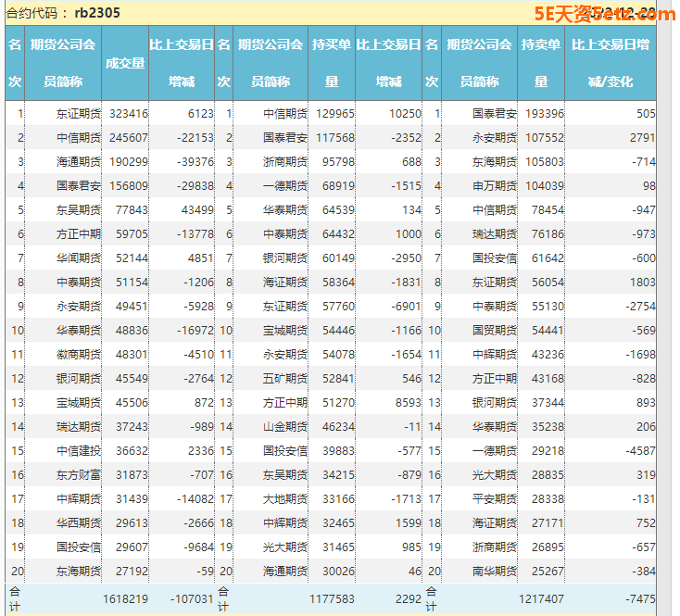Click the 持买单量 column header
This screenshot has width=680, height=616.
coord(332,63)
